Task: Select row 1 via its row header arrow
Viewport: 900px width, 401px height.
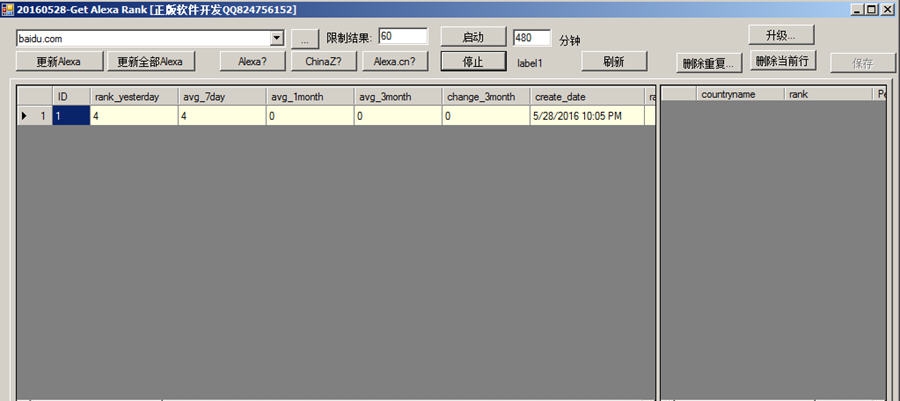Action: tap(34, 116)
